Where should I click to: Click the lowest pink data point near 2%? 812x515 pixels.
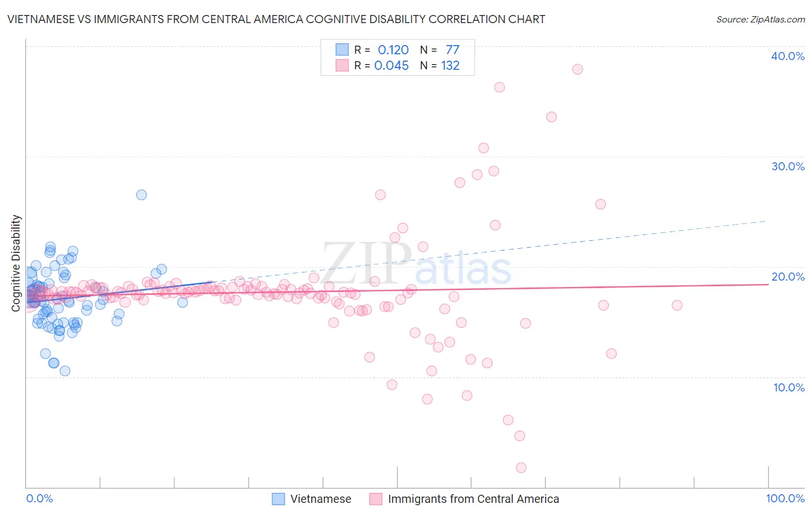(x=521, y=468)
